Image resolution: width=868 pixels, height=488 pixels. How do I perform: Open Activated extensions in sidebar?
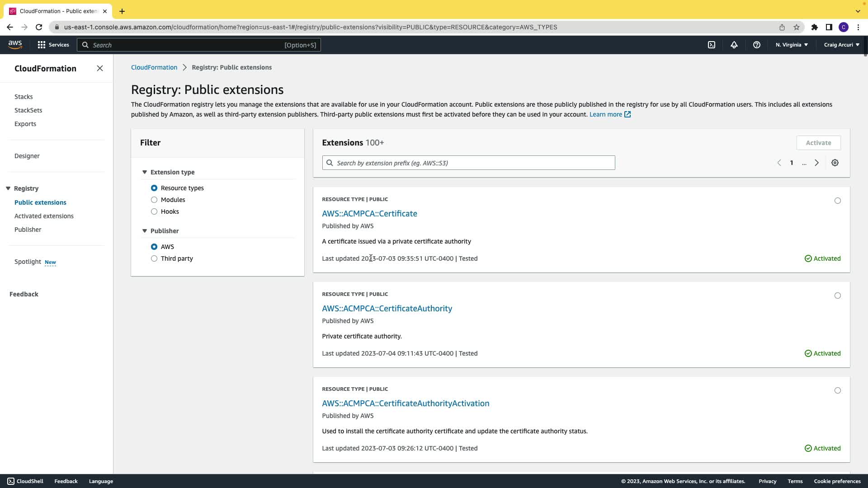(44, 216)
